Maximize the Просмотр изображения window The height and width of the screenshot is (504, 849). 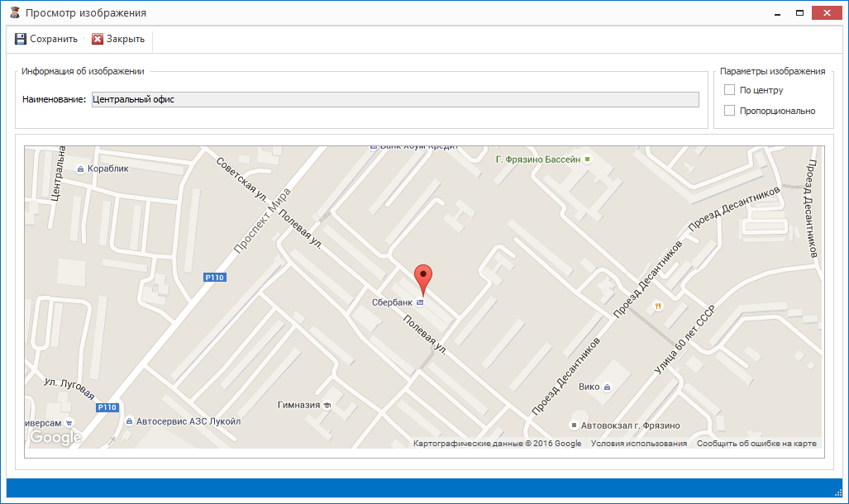click(x=799, y=13)
